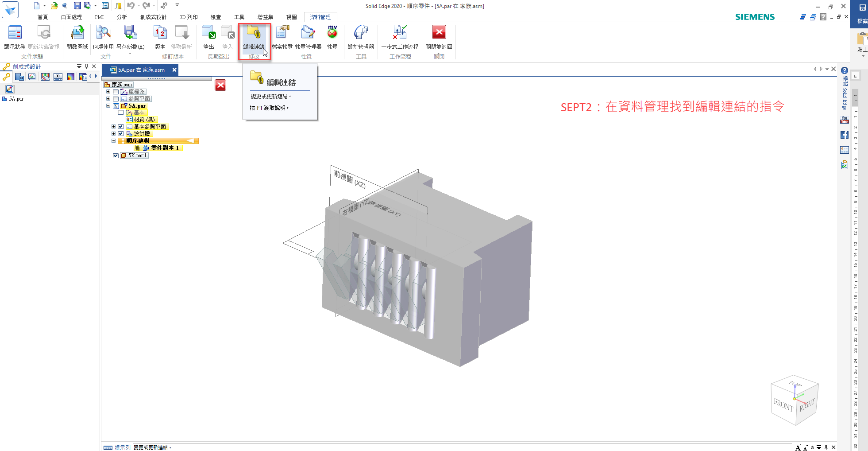
Task: Click the 開啟圖紙 ribbon icon
Action: (77, 33)
